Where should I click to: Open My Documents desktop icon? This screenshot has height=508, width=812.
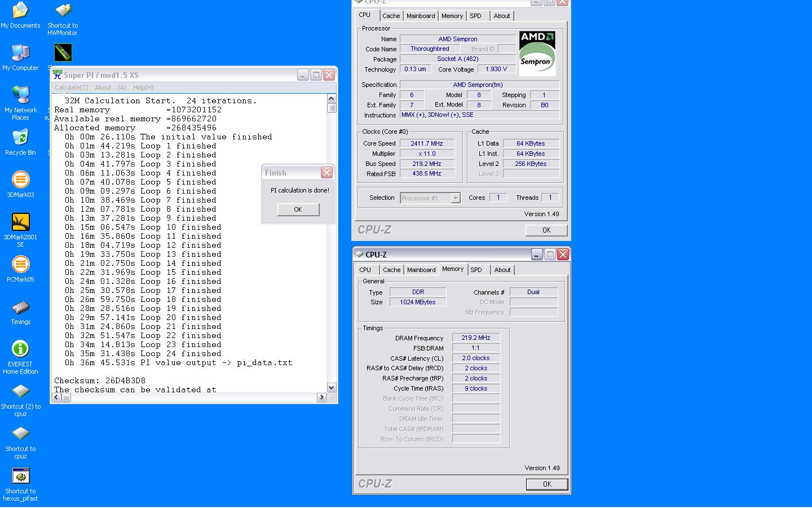tap(20, 15)
